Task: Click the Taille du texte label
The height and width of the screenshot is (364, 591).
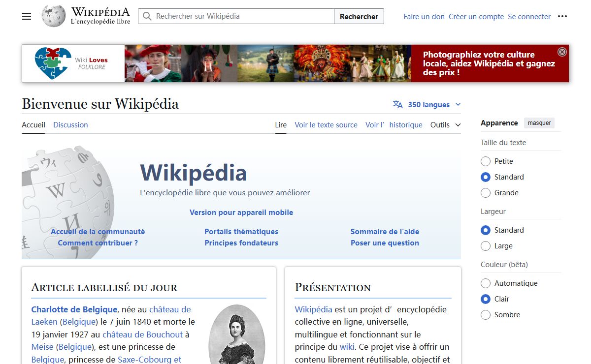Action: pos(503,143)
